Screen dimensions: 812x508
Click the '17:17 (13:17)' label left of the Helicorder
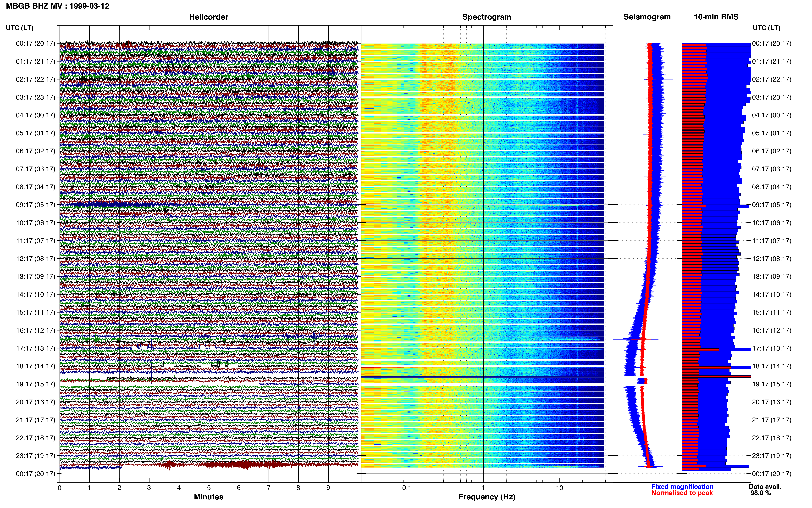tap(36, 348)
